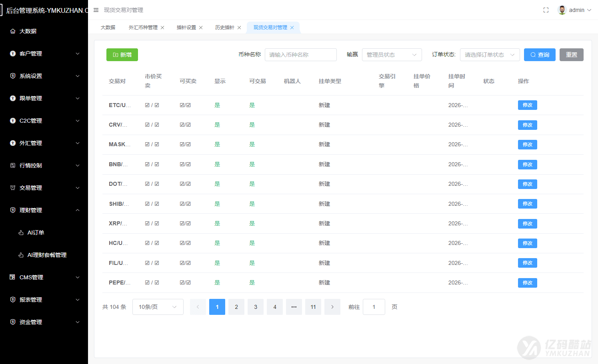Click the 前往 page number input
This screenshot has height=364, width=598.
[374, 307]
